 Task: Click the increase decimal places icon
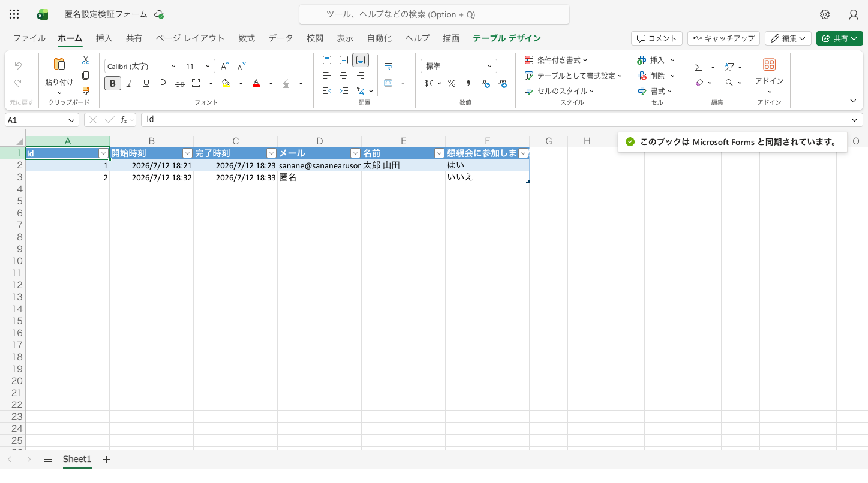point(503,84)
